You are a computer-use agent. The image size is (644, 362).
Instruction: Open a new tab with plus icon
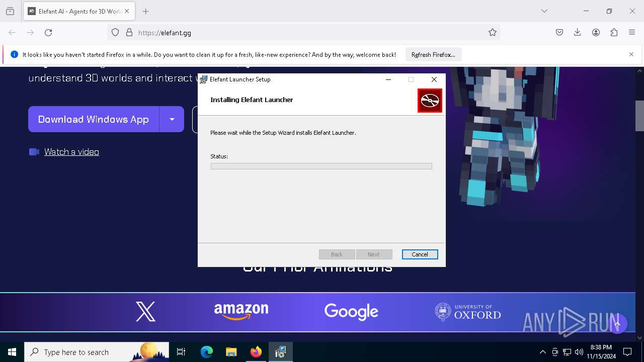coord(146,11)
